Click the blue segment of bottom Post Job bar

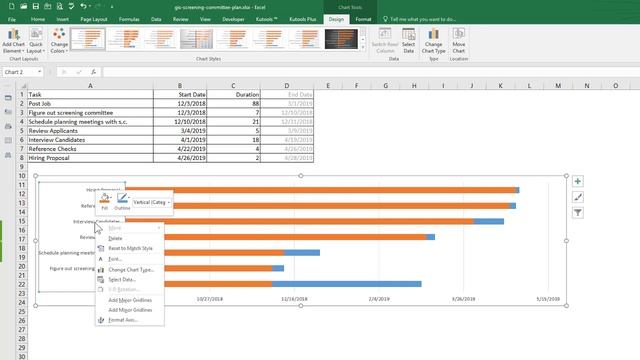pyautogui.click(x=347, y=284)
